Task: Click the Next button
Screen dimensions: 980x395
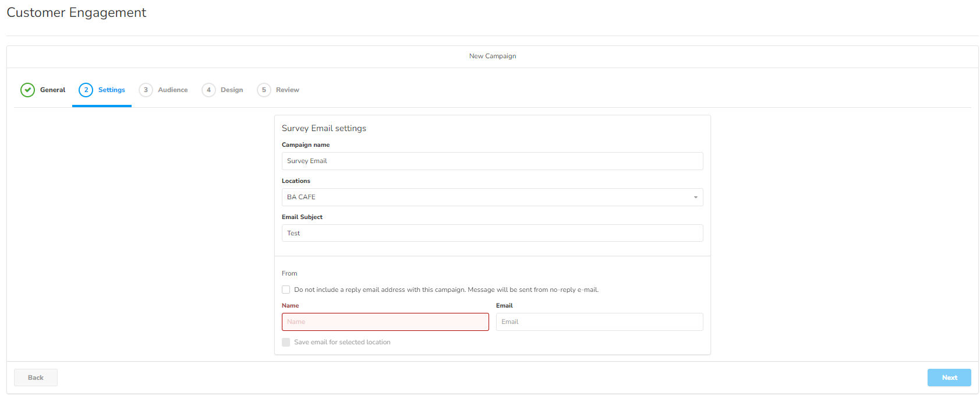Action: [x=949, y=378]
